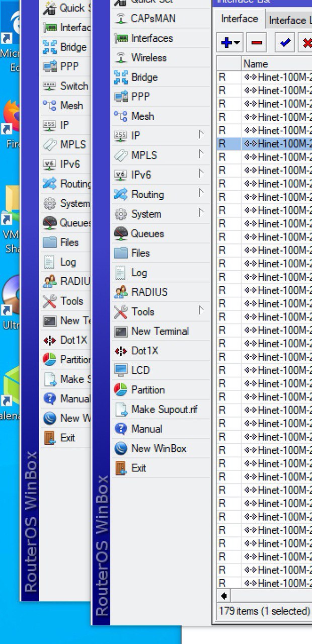Click the Wireless icon in front WinBox menu
Image resolution: width=312 pixels, height=644 pixels.
coord(121,58)
